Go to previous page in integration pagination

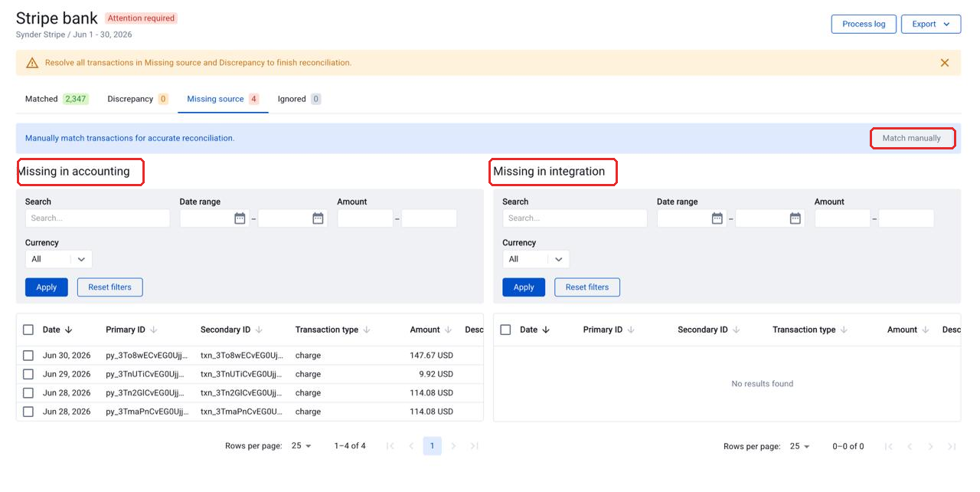[910, 446]
